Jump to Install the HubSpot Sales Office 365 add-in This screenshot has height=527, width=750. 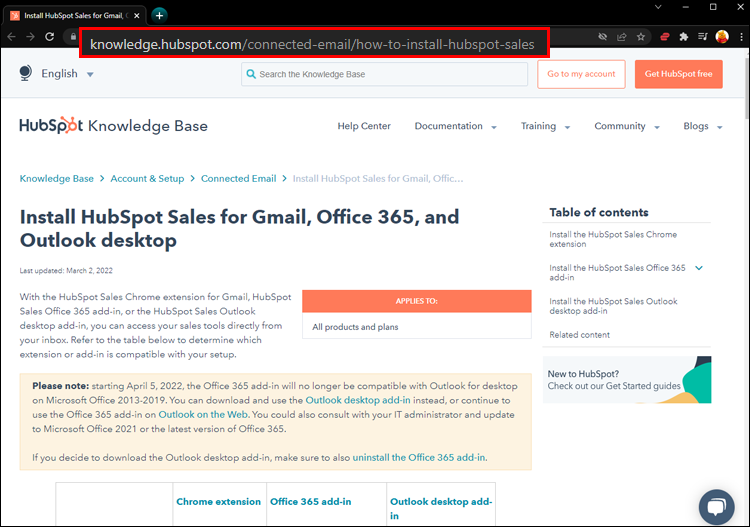(617, 273)
